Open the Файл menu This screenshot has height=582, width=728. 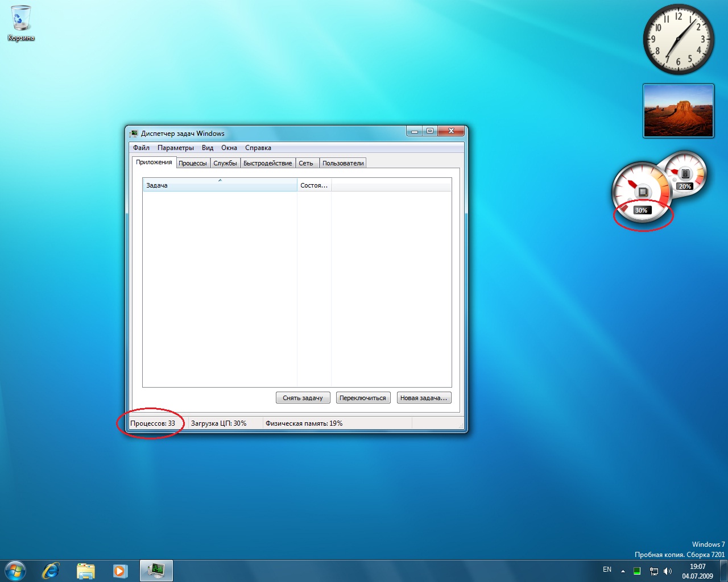pyautogui.click(x=141, y=148)
